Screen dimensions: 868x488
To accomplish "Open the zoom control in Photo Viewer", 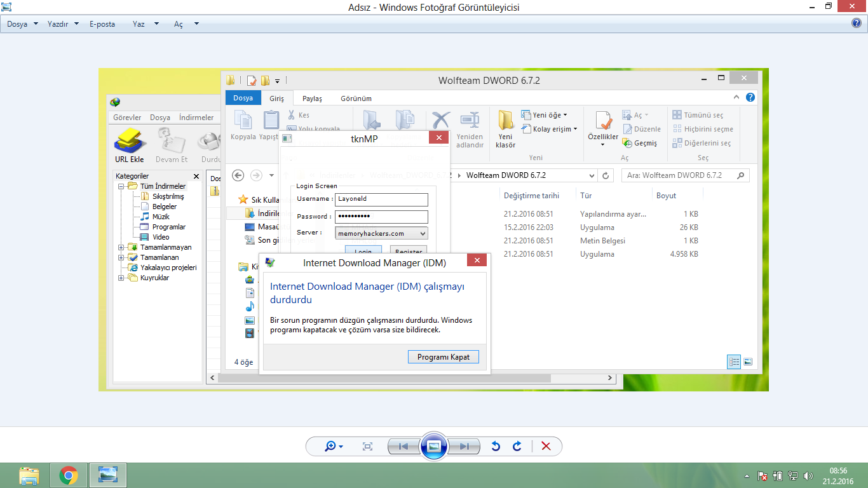I will coord(334,447).
